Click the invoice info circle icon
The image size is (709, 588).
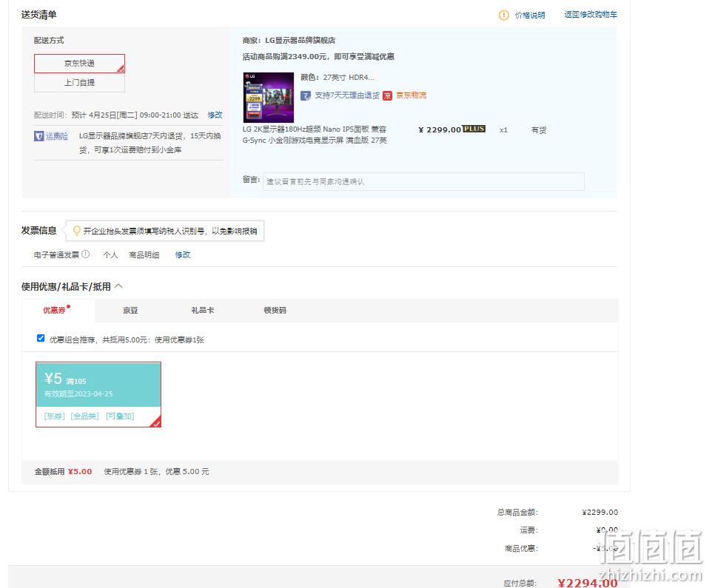tap(85, 254)
